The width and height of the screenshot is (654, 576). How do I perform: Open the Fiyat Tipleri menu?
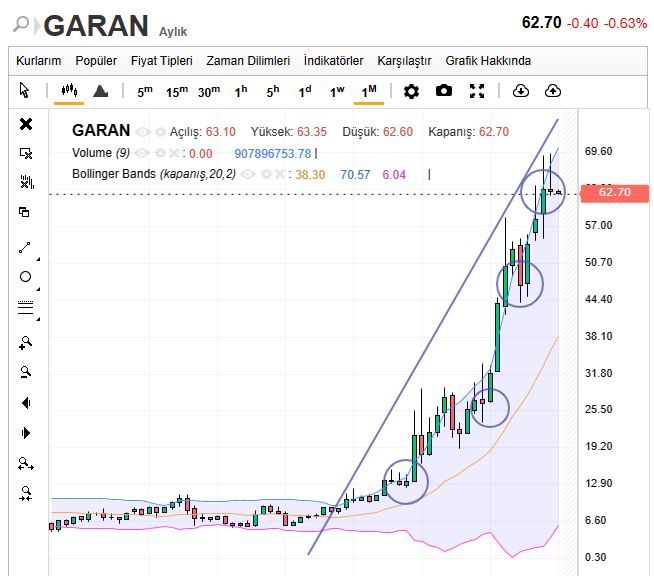pyautogui.click(x=161, y=61)
